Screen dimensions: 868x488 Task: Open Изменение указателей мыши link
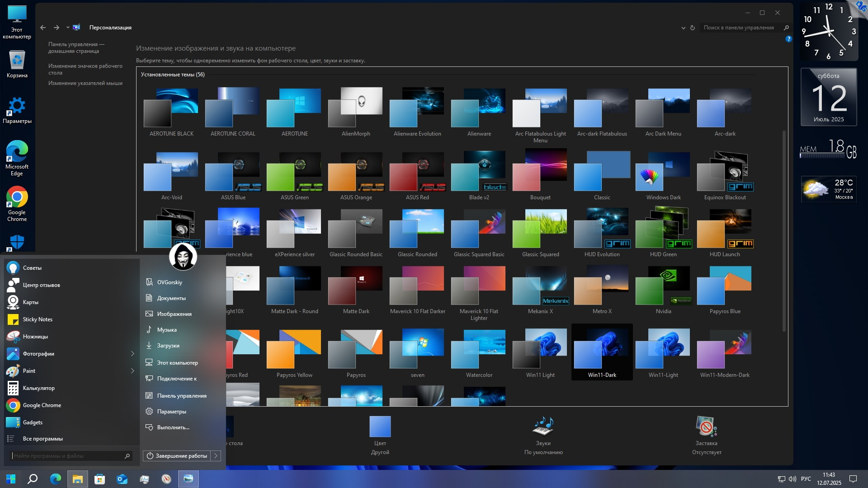click(x=85, y=83)
